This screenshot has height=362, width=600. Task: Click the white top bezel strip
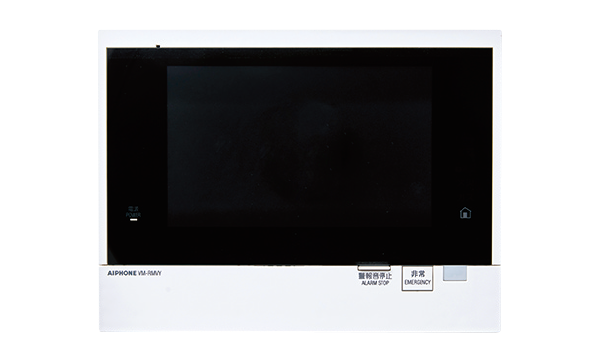pos(300,39)
